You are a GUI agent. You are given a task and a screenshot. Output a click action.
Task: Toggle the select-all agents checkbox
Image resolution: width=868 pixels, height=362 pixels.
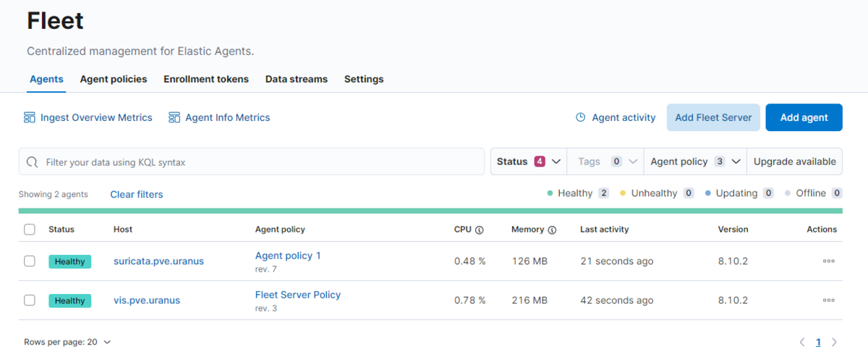(30, 230)
